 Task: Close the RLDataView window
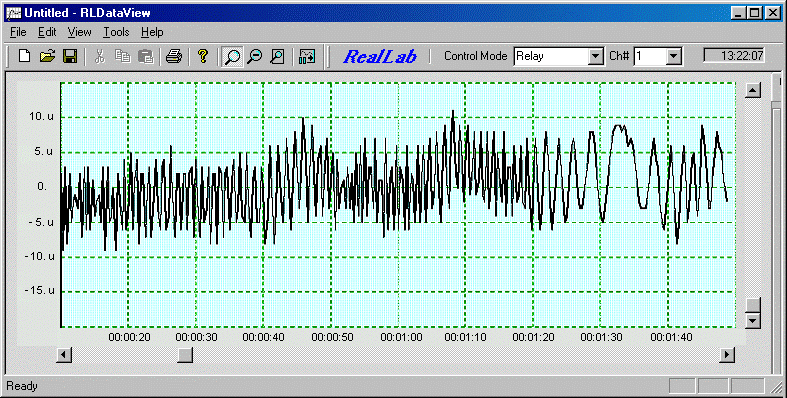coord(773,13)
